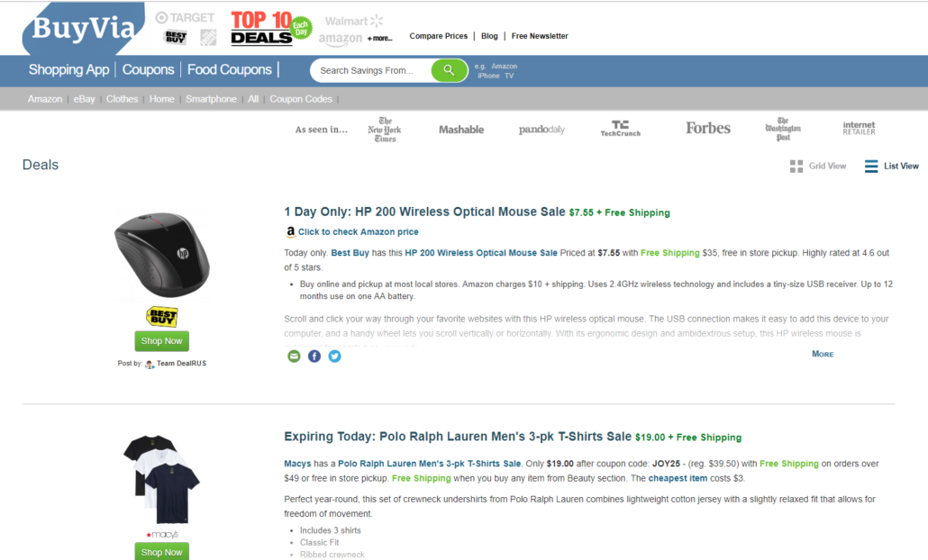
Task: Click the Internet Retailer logo
Action: tap(859, 128)
